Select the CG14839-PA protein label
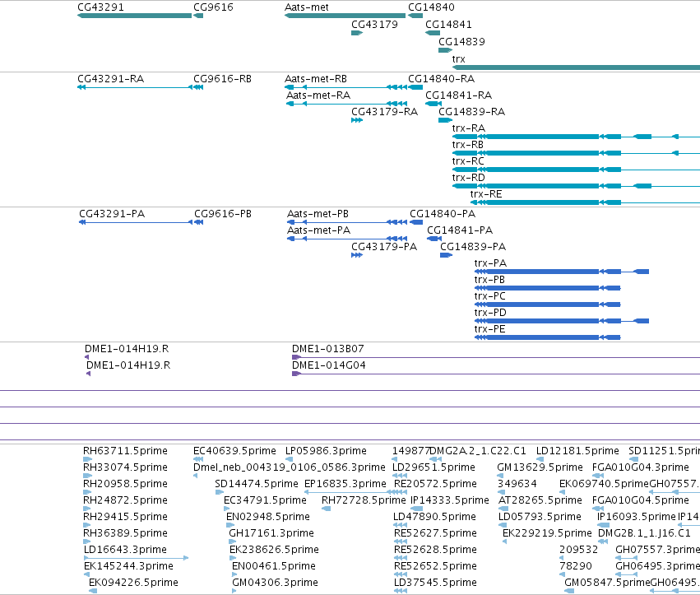 click(x=473, y=248)
